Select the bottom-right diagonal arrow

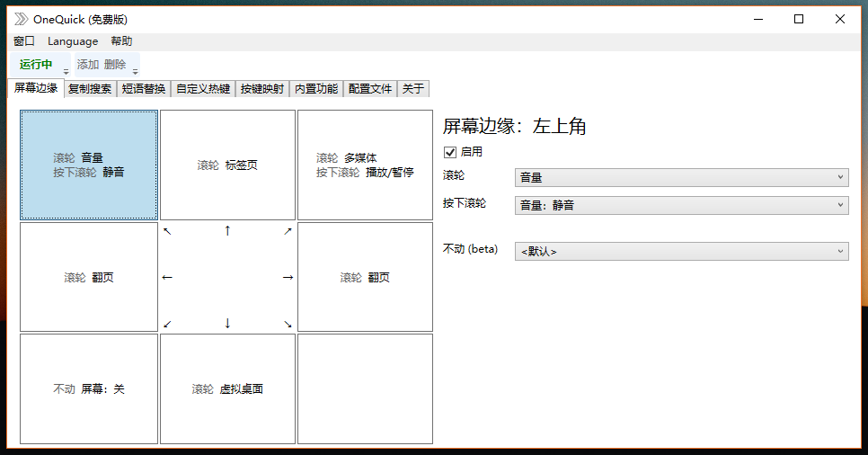tap(288, 324)
